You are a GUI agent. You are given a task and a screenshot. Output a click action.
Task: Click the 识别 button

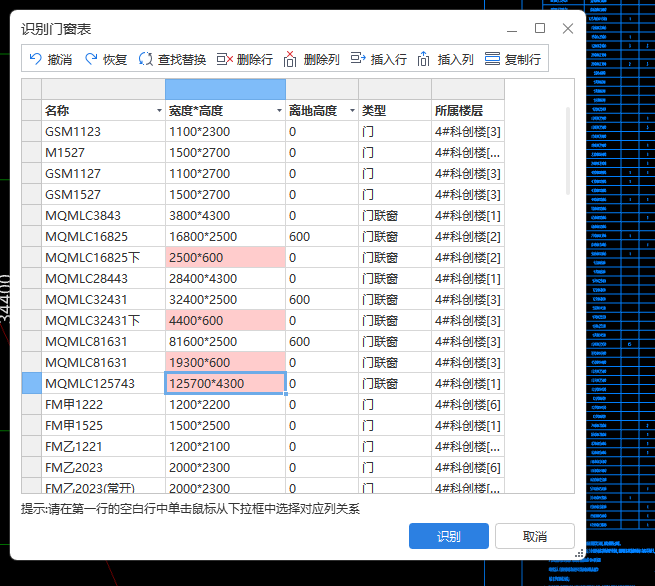tap(449, 536)
